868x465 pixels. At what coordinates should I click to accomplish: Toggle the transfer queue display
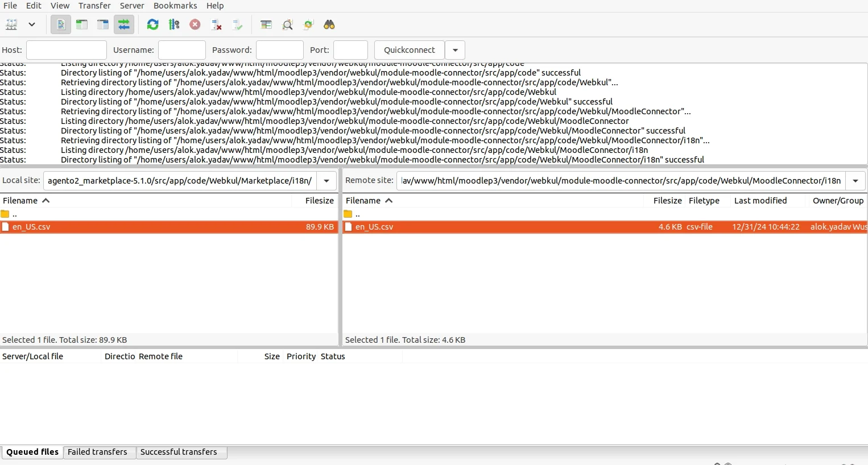pos(124,24)
